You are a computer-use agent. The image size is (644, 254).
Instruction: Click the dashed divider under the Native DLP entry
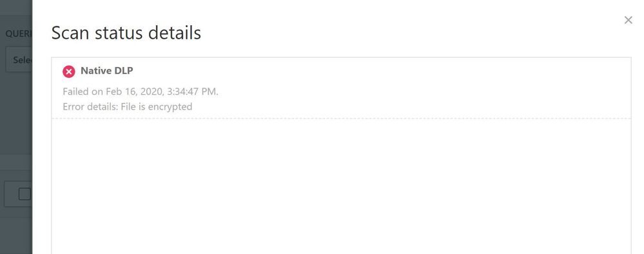[341, 119]
